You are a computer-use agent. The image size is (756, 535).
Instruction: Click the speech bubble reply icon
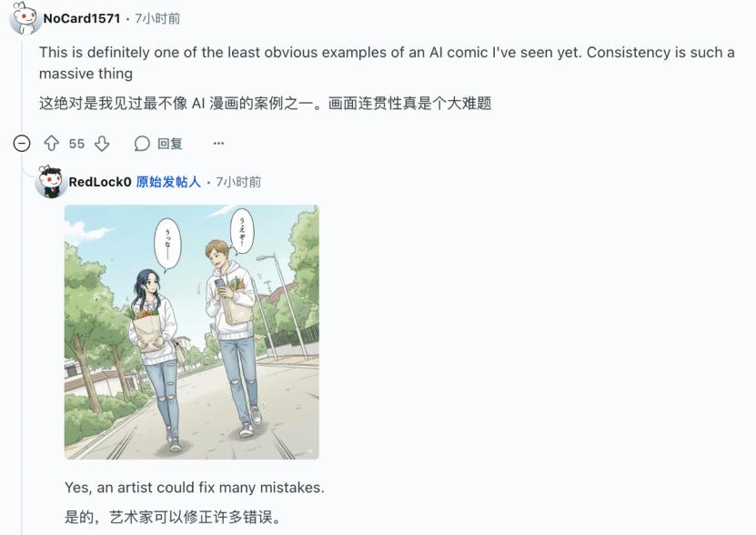click(142, 143)
